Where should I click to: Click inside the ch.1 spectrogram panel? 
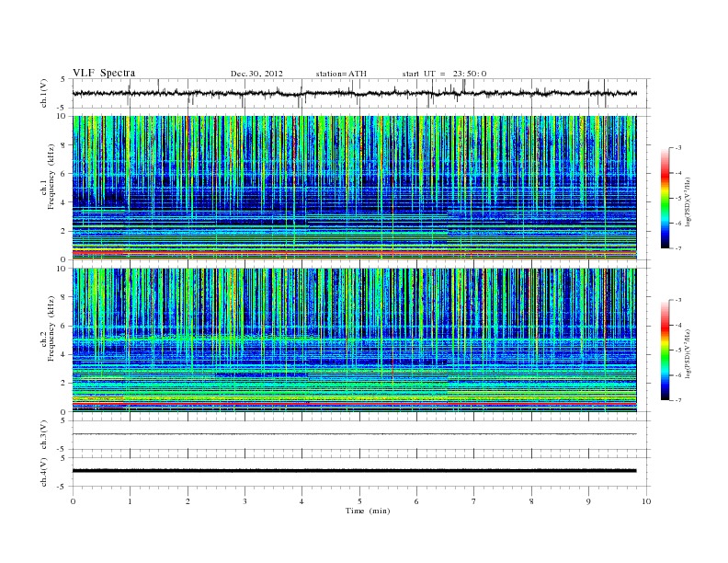pyautogui.click(x=354, y=188)
